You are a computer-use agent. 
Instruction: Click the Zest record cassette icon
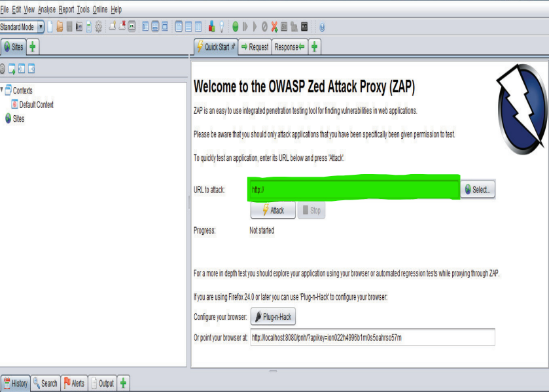pos(304,27)
